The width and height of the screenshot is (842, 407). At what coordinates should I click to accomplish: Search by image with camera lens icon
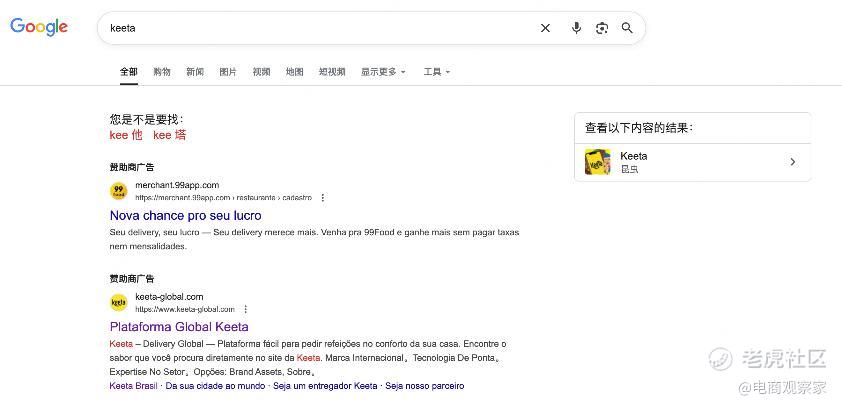[x=602, y=28]
